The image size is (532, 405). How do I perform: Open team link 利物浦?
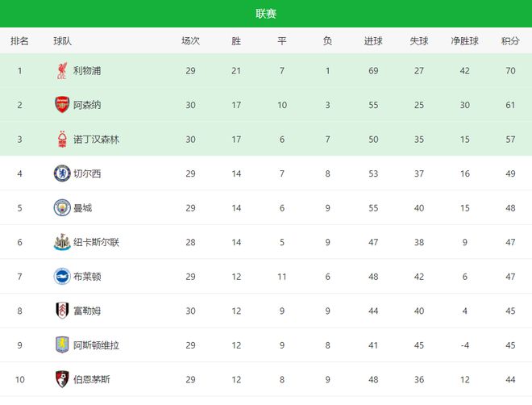[x=87, y=71]
